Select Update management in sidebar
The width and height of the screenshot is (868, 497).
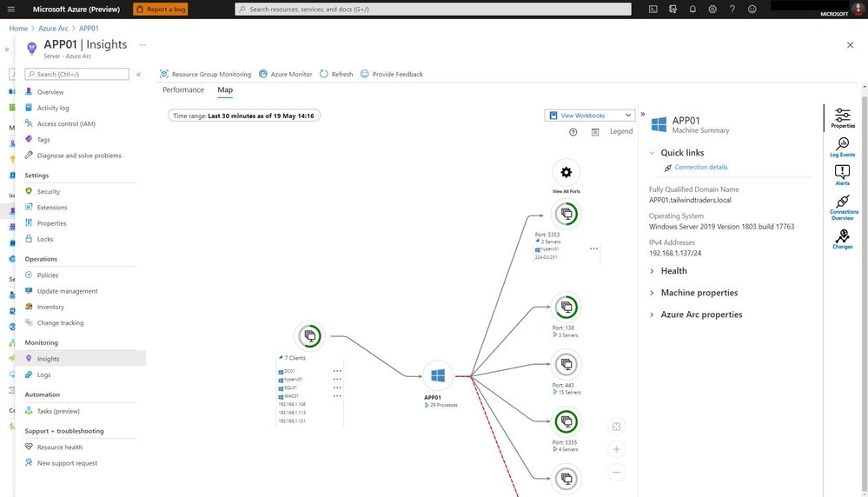tap(67, 291)
